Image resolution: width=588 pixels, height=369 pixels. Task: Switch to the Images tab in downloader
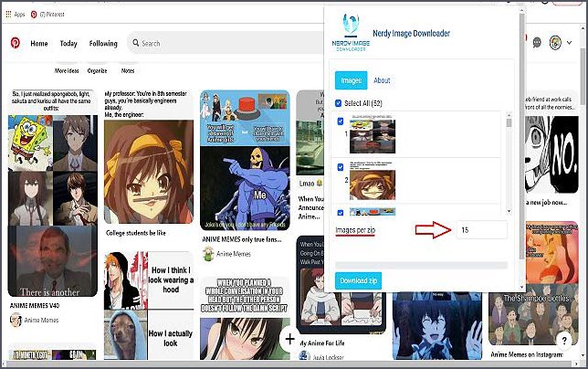point(351,80)
